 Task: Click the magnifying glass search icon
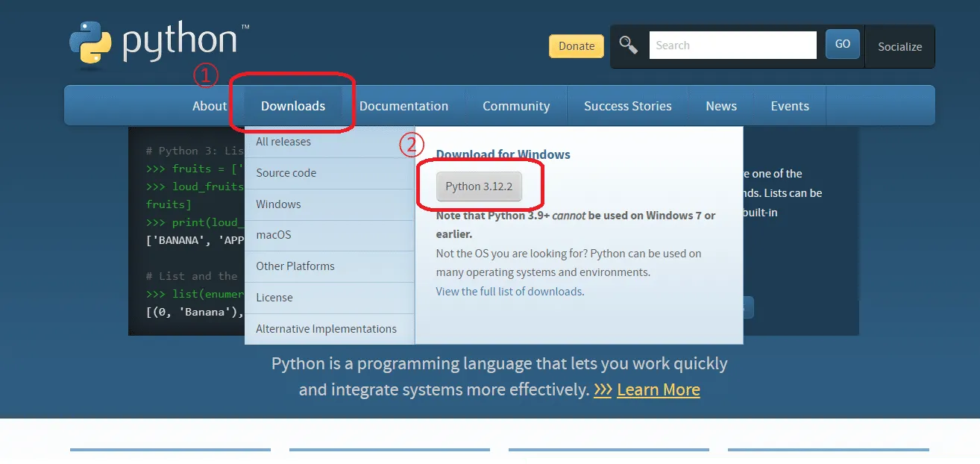(629, 46)
